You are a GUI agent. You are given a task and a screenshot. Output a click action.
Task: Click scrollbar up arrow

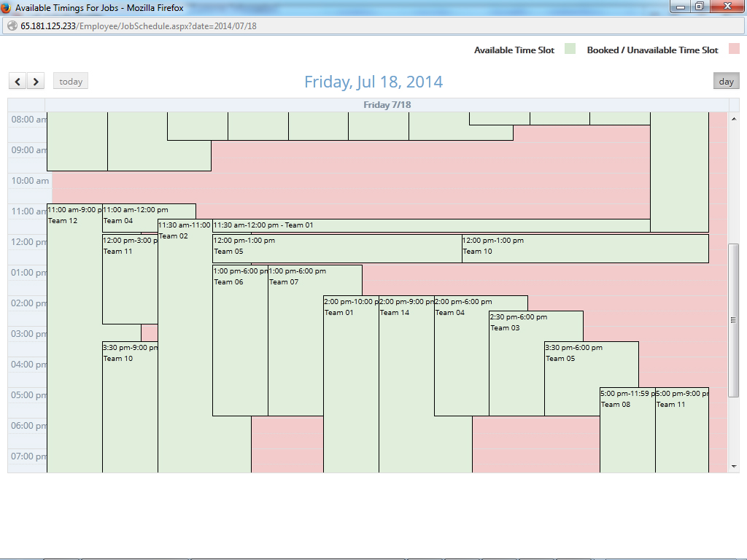734,119
